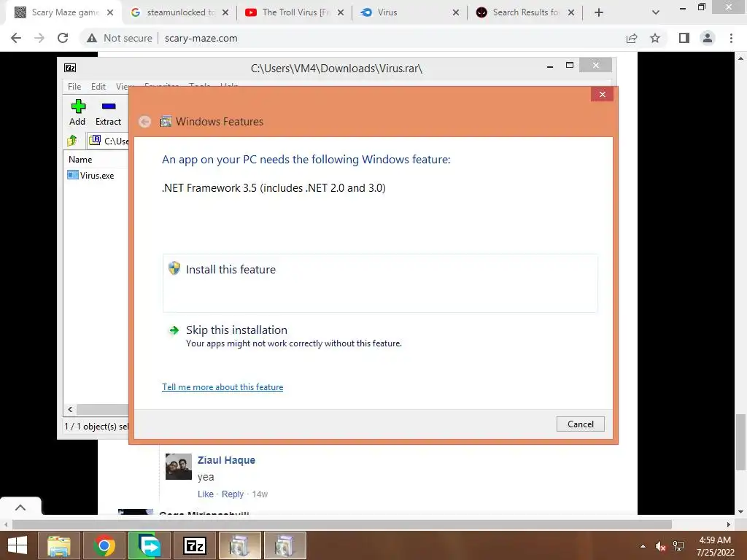Click the Name column header in 7-Zip
This screenshot has height=560, width=747.
(x=80, y=160)
